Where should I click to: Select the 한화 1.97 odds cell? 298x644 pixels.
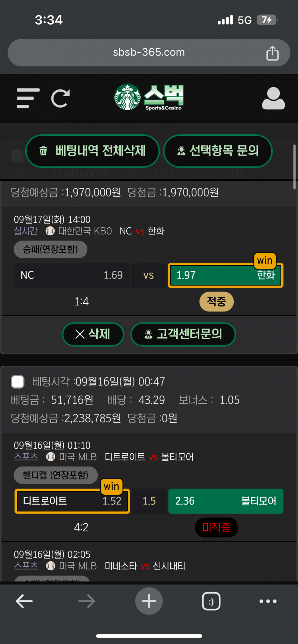tap(226, 275)
